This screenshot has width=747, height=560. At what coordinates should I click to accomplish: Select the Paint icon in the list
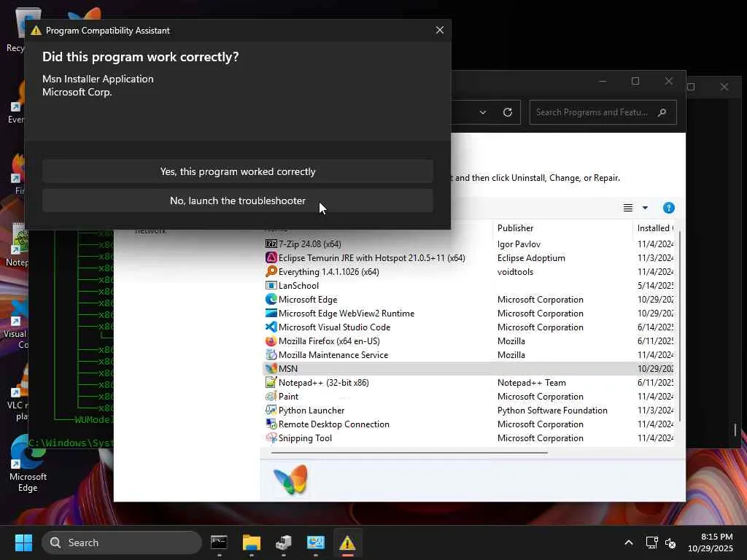[271, 396]
